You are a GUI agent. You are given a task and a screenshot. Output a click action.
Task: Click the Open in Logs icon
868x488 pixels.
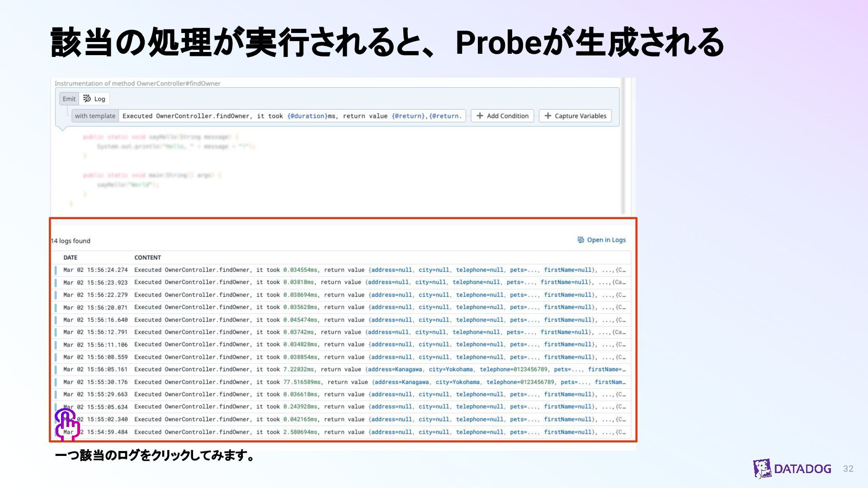[580, 240]
